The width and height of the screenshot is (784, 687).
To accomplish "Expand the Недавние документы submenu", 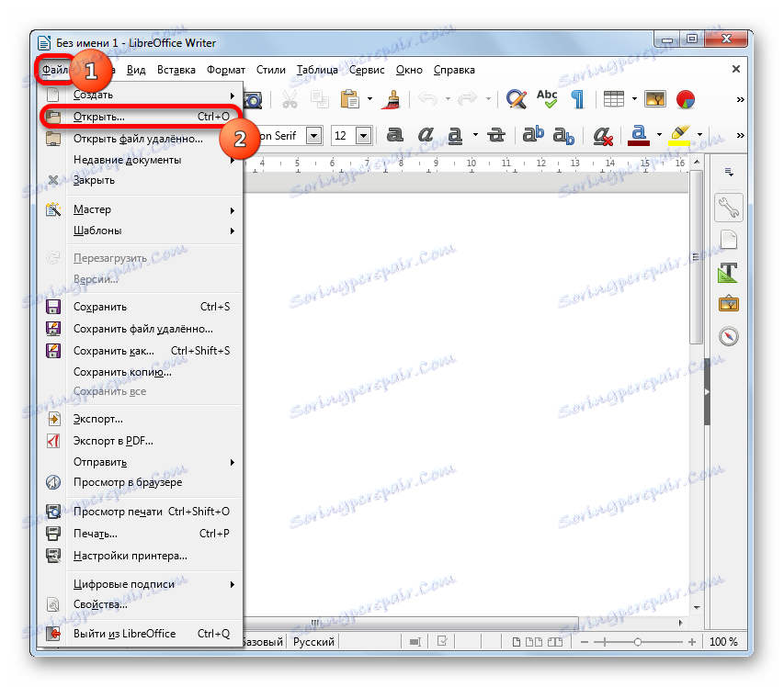I will (x=139, y=160).
